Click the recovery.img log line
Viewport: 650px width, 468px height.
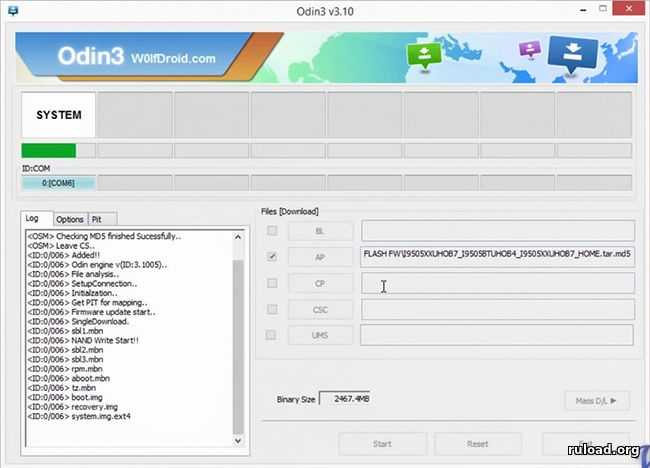tap(73, 407)
